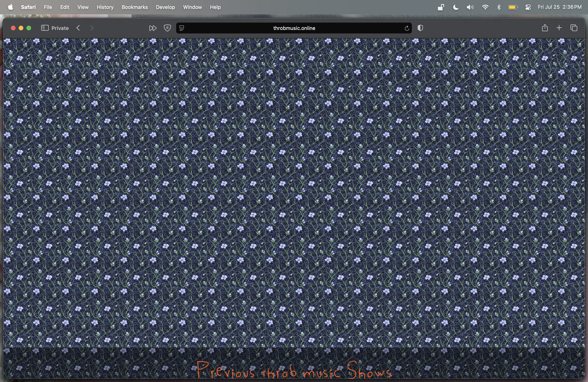Close the Safari window
588x382 pixels.
tap(13, 28)
